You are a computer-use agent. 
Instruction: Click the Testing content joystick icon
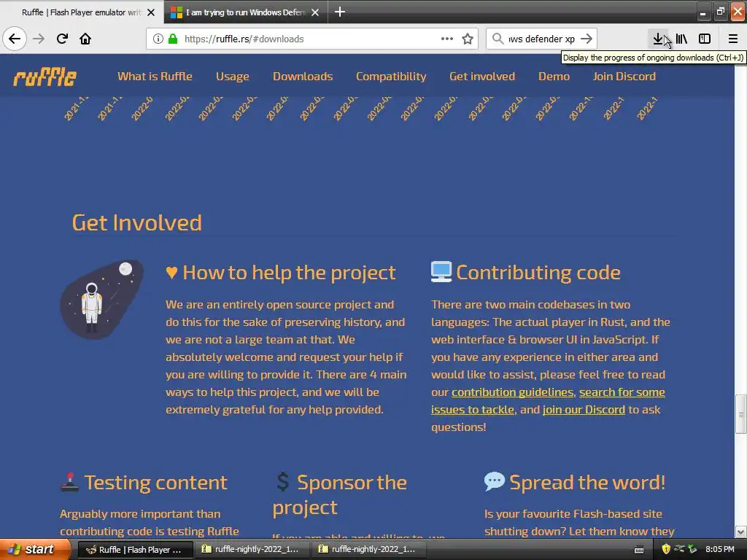pos(70,481)
